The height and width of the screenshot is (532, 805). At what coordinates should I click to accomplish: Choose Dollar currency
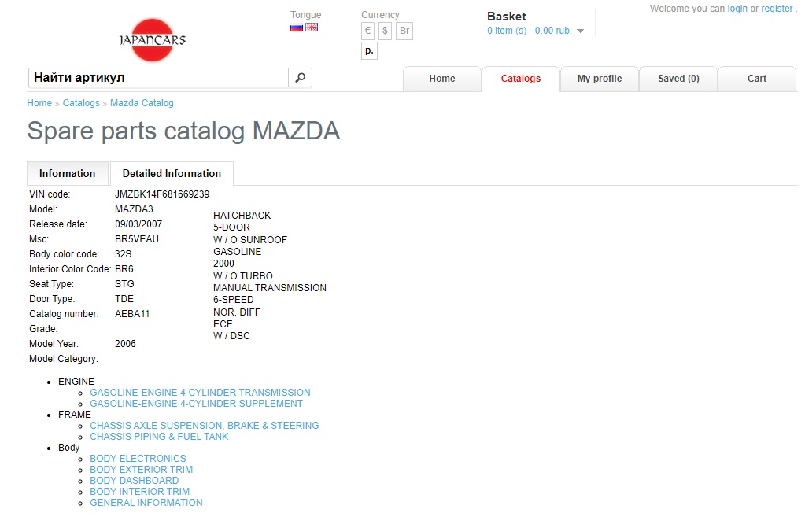tap(385, 31)
